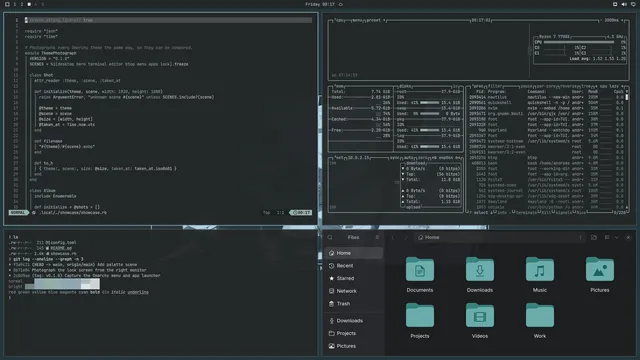Go forward in Files navigation
Viewport: 640px width, 360px height.
[x=405, y=238]
